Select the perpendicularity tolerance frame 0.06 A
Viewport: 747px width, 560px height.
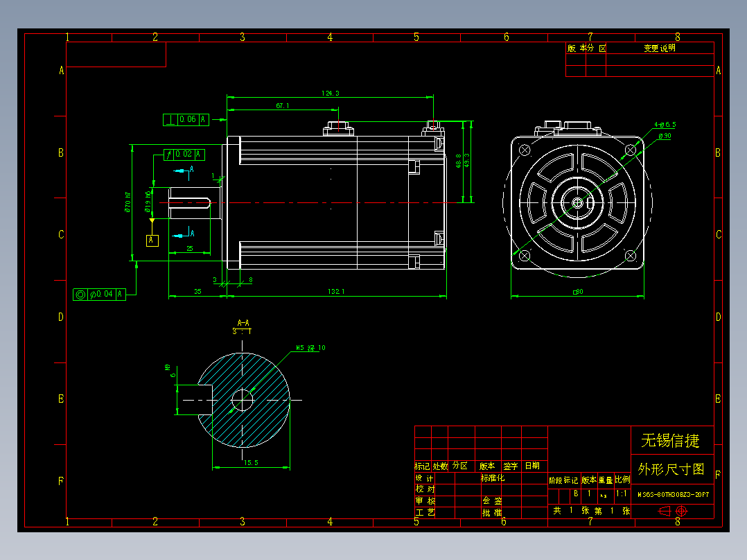184,119
